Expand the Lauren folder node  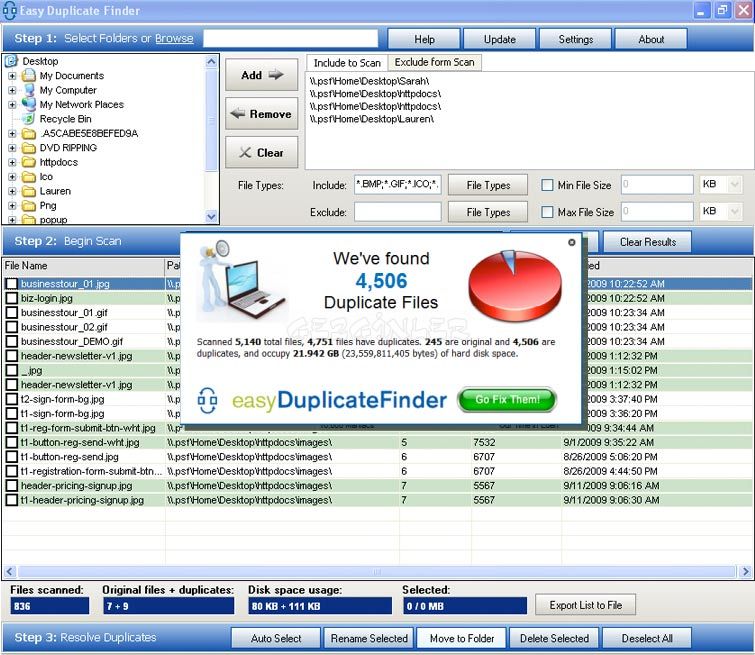coord(13,191)
